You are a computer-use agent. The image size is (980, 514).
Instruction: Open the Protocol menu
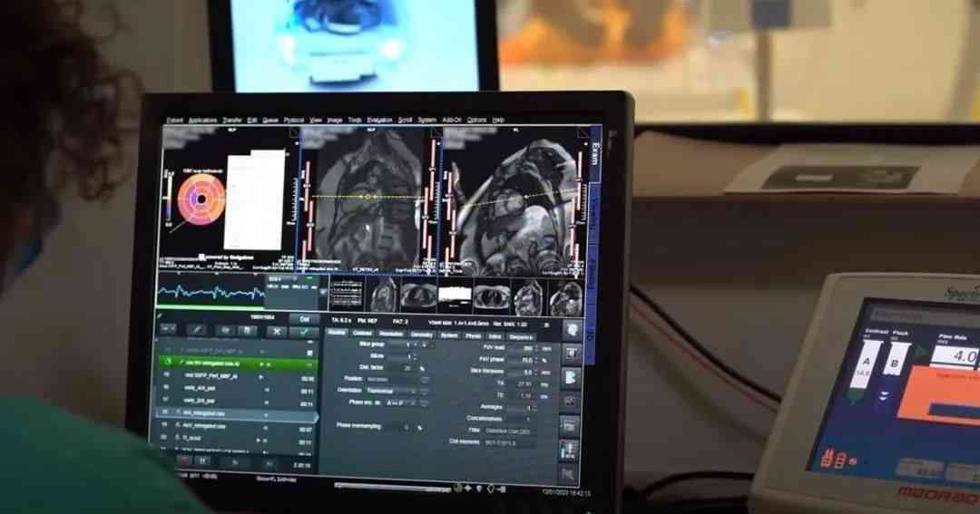(294, 120)
